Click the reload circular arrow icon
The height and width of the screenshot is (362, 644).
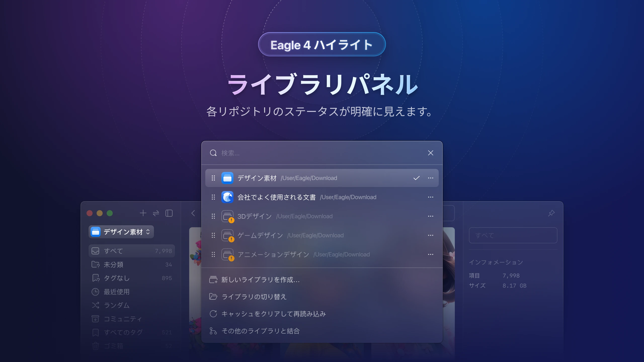pyautogui.click(x=213, y=314)
